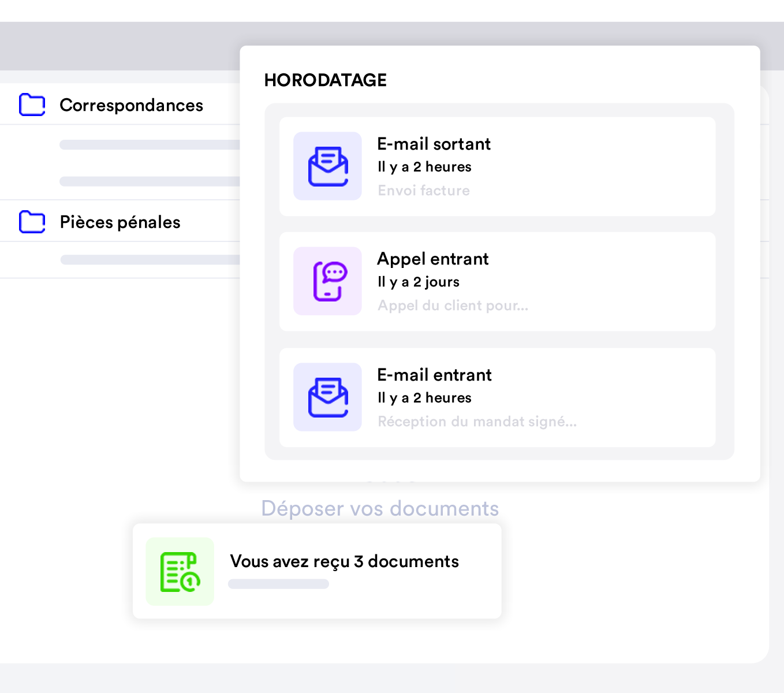Screen dimensions: 784x693
Task: Click the Pièces pénales folder icon
Action: (32, 222)
